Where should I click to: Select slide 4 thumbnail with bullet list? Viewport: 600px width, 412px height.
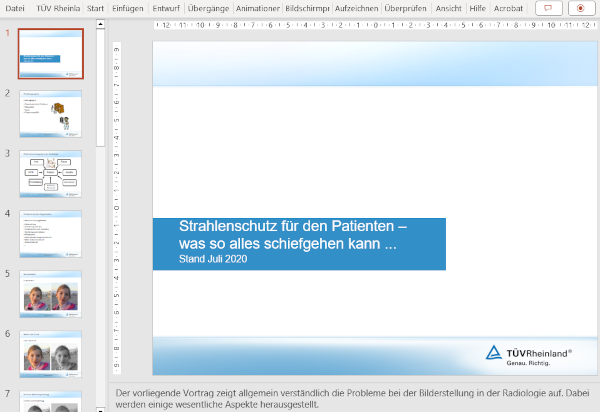click(x=51, y=233)
